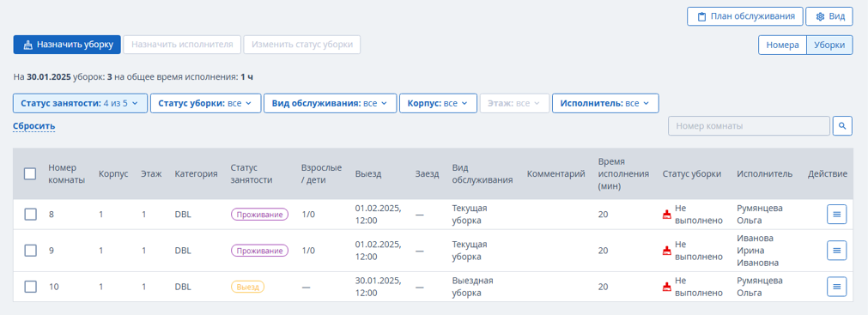Screen dimensions: 868x315
Task: Click the Исполнитель column header
Action: 764,174
